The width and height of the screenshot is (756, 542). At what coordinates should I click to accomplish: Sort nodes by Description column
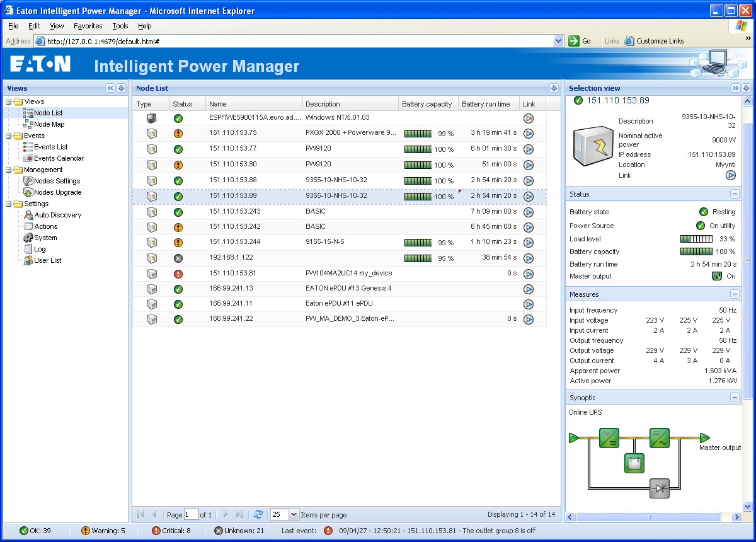pyautogui.click(x=350, y=104)
